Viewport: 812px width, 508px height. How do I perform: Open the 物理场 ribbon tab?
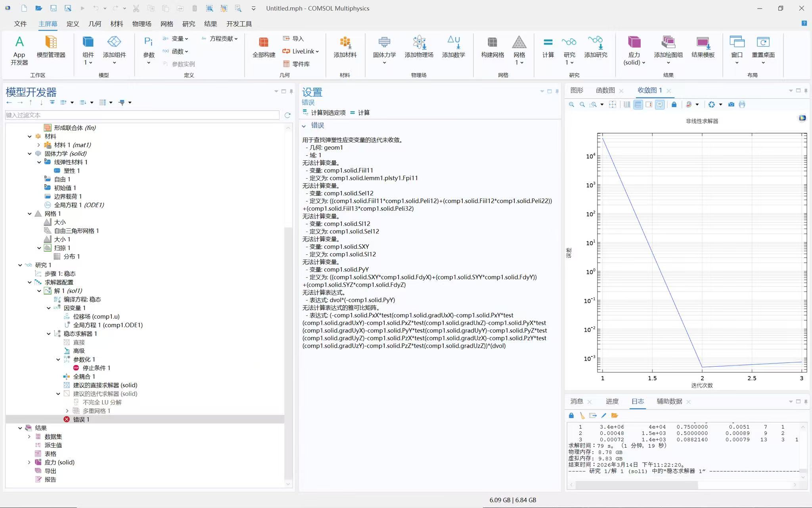click(142, 24)
